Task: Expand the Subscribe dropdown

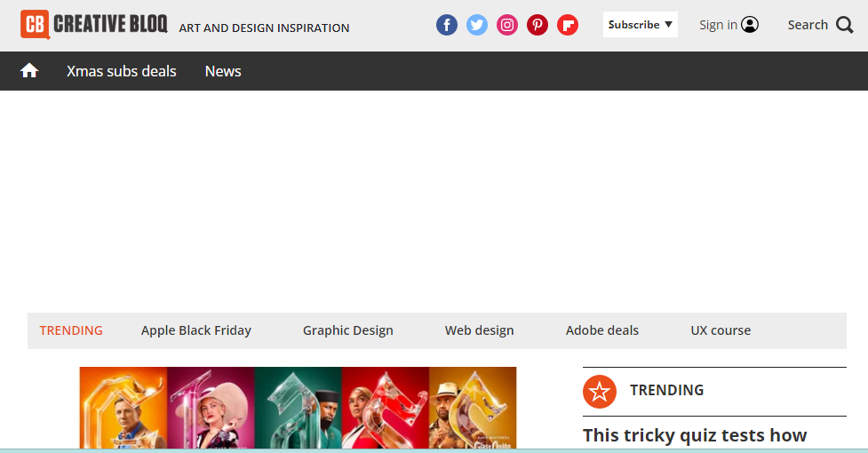Action: (640, 24)
